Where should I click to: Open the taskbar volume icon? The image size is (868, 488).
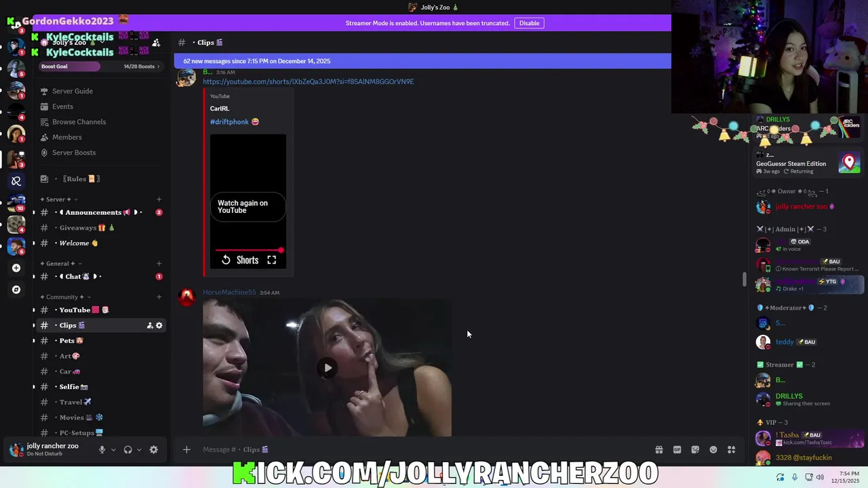(820, 477)
